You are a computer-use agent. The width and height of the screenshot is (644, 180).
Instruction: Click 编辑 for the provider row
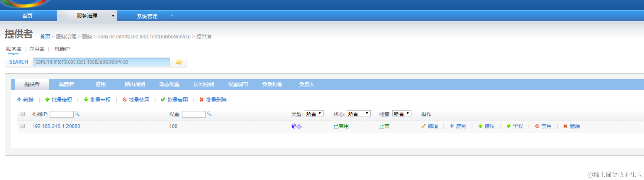pos(433,126)
